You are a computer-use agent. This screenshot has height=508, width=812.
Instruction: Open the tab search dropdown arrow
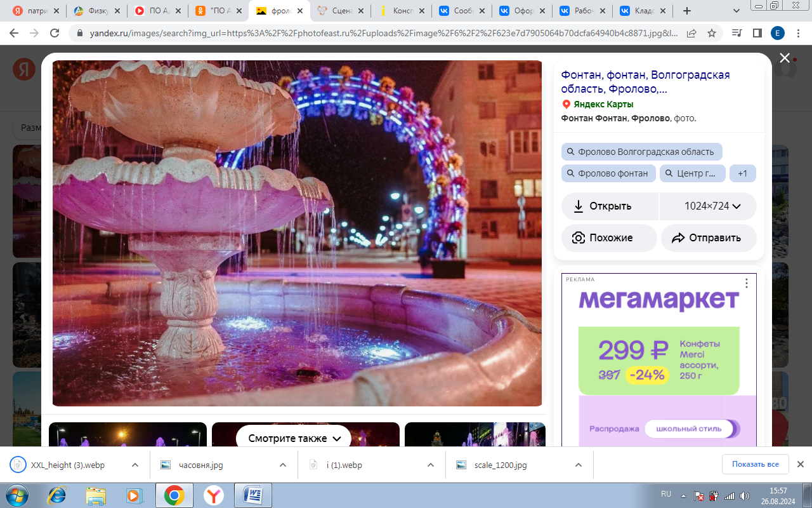[x=736, y=11]
